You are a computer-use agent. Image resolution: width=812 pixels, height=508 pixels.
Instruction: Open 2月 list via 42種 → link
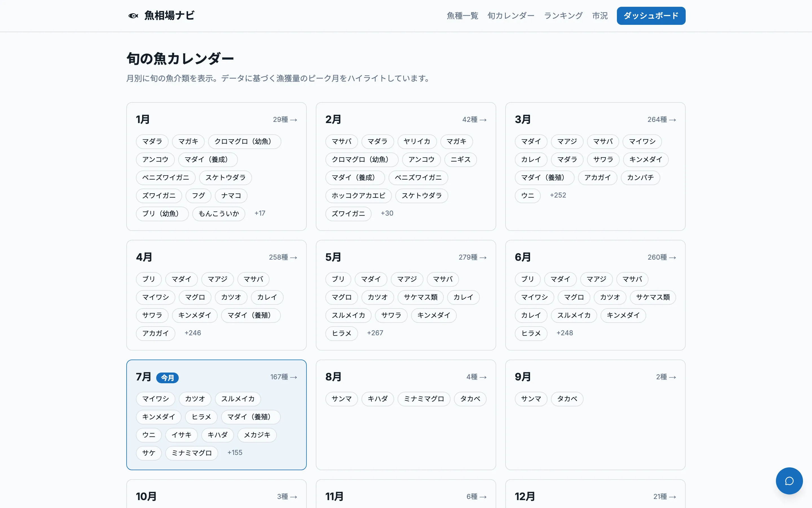pyautogui.click(x=474, y=120)
